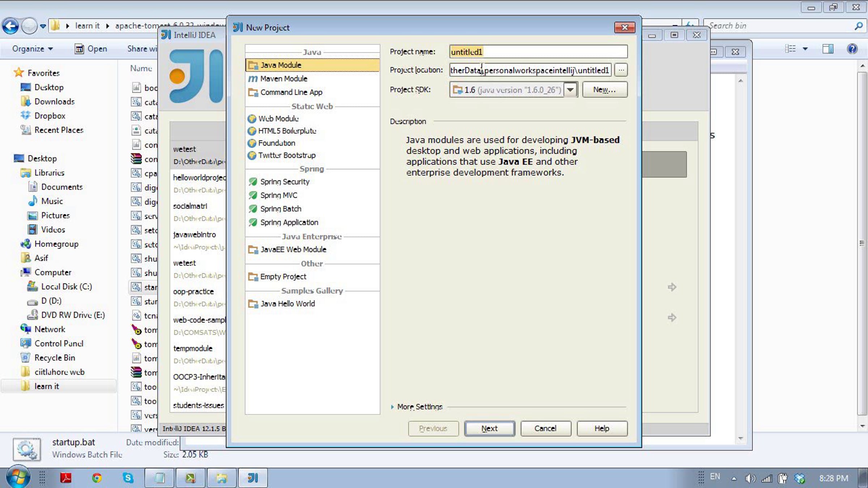Show hidden tray icons arrow
This screenshot has height=488, width=868.
pos(734,479)
